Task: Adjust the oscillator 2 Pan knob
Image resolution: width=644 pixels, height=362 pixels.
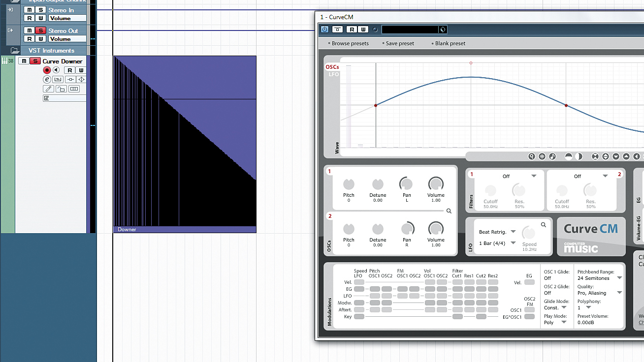Action: 407,229
